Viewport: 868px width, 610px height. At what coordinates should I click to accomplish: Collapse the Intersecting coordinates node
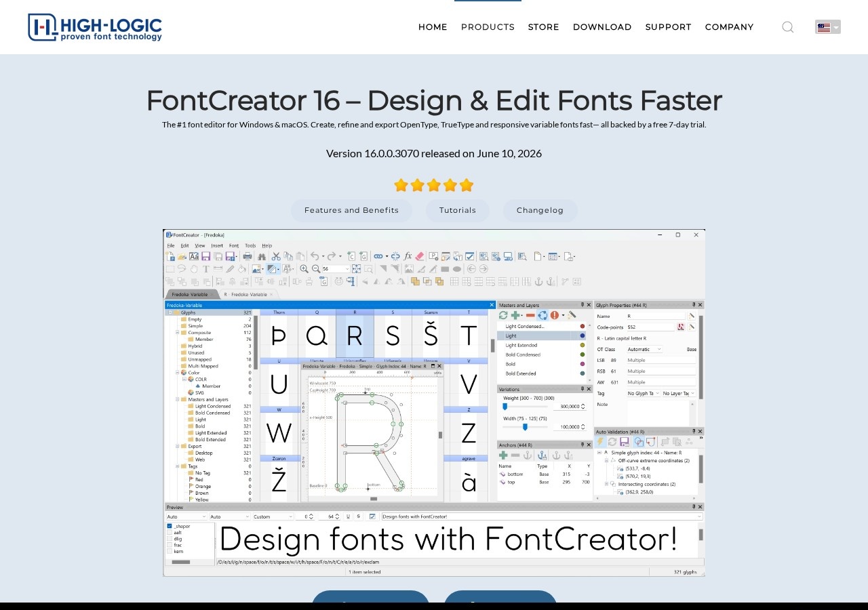pyautogui.click(x=607, y=484)
